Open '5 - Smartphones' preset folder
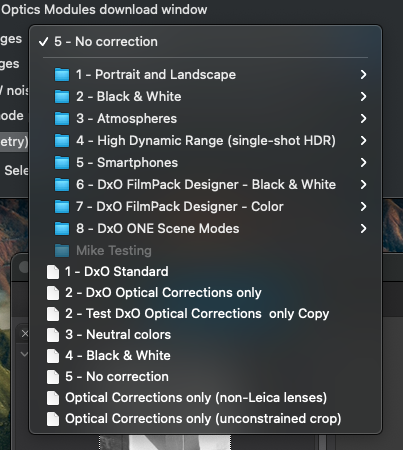The width and height of the screenshot is (403, 450). coord(205,163)
